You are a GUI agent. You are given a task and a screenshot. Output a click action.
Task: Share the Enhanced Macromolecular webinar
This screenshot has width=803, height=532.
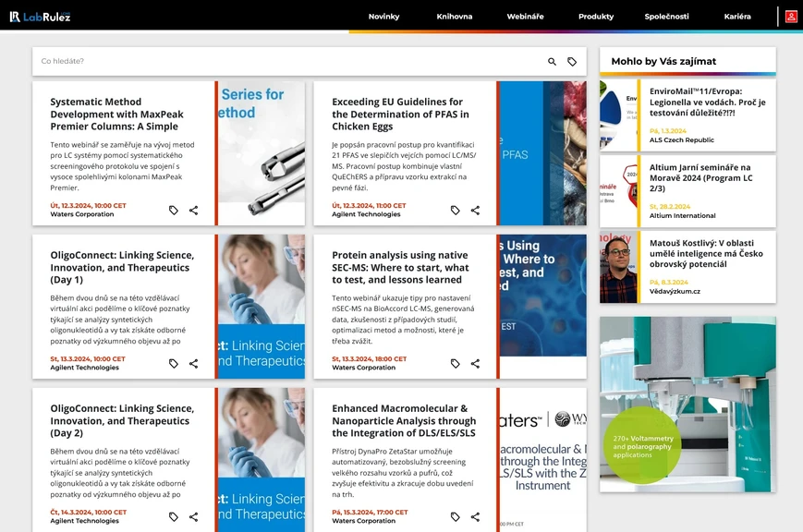(475, 516)
